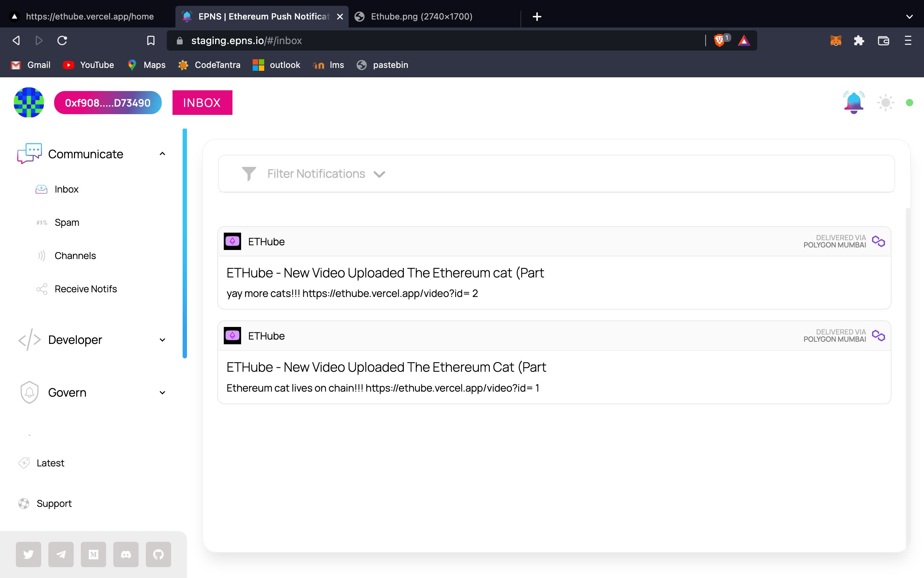Open the MetaMask fox extension
This screenshot has width=924, height=578.
[x=836, y=40]
